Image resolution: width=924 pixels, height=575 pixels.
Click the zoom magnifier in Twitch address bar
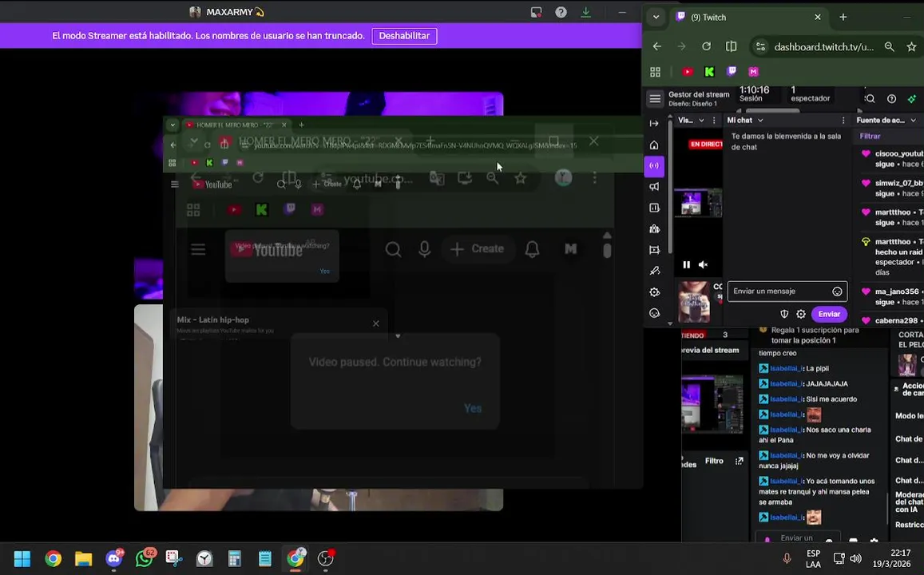(889, 46)
